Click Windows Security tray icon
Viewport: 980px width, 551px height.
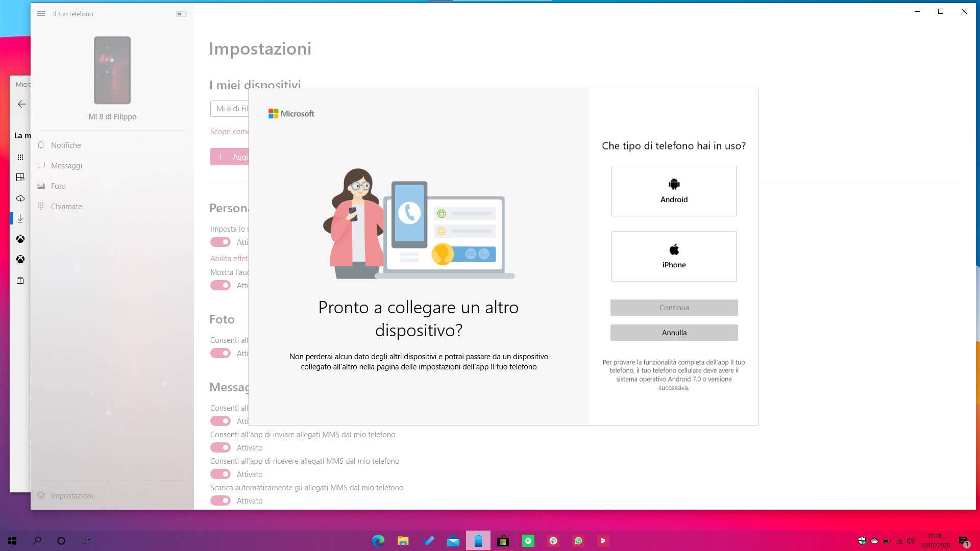click(862, 541)
